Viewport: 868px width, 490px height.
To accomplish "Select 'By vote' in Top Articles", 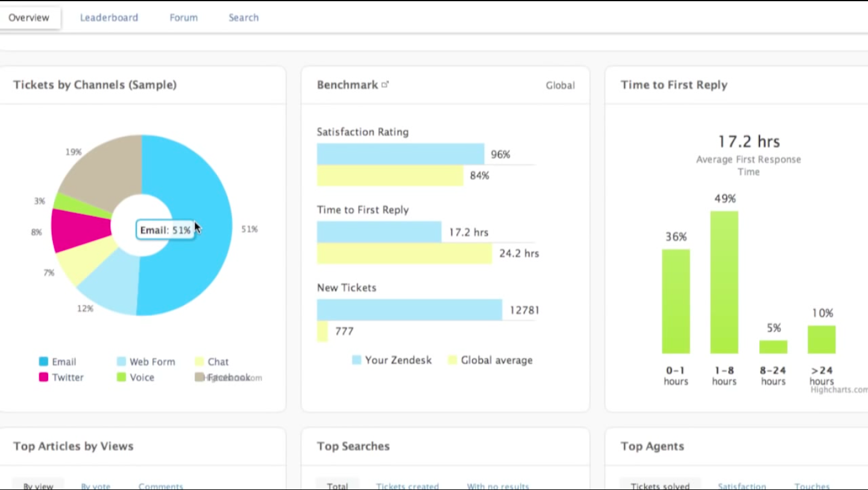I will (x=95, y=486).
